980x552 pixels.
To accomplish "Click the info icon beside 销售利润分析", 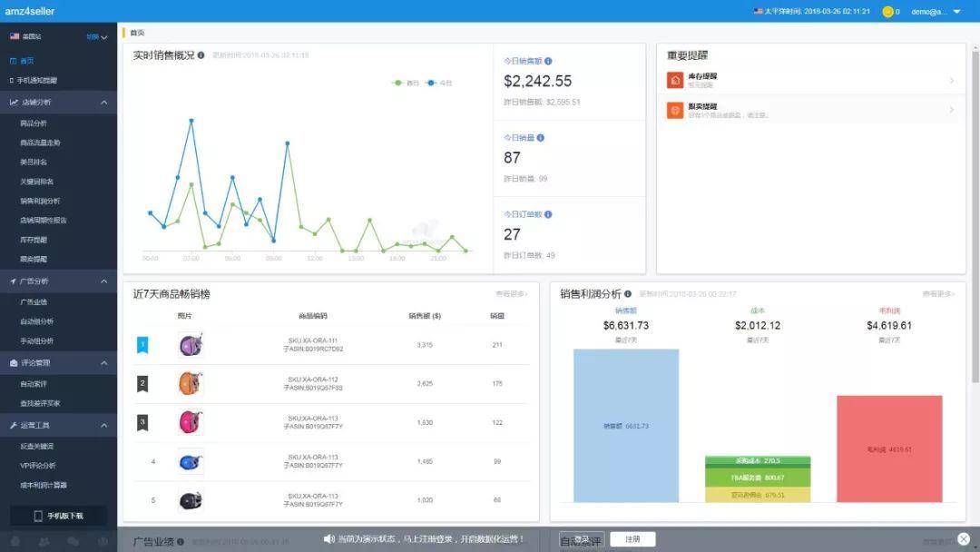I will click(x=628, y=294).
